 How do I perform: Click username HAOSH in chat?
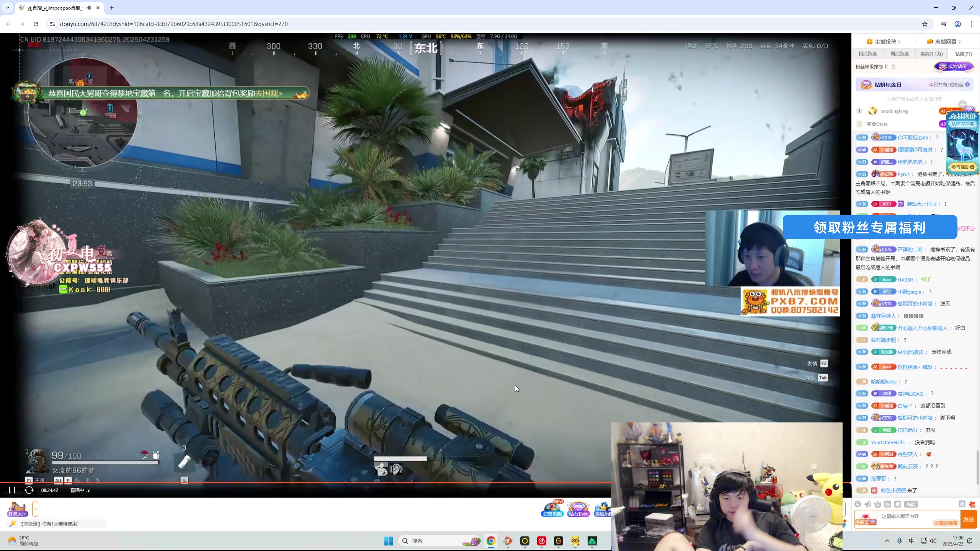[905, 280]
